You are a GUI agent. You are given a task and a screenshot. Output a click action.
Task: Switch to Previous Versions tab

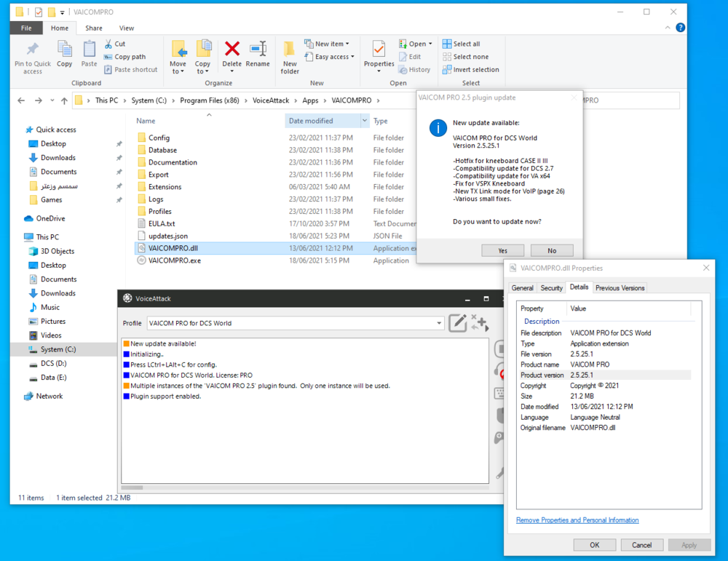click(x=620, y=287)
